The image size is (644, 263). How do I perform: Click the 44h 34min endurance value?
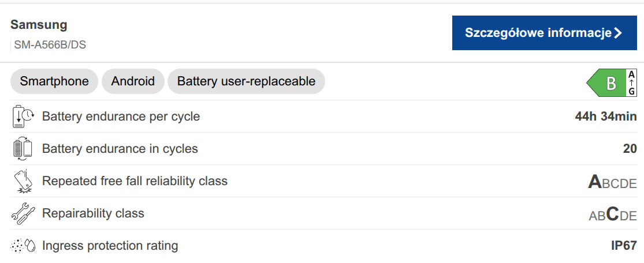click(x=605, y=117)
